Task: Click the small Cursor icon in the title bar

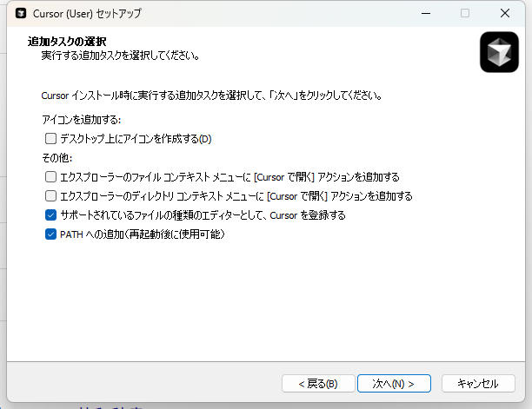Action: pyautogui.click(x=21, y=14)
